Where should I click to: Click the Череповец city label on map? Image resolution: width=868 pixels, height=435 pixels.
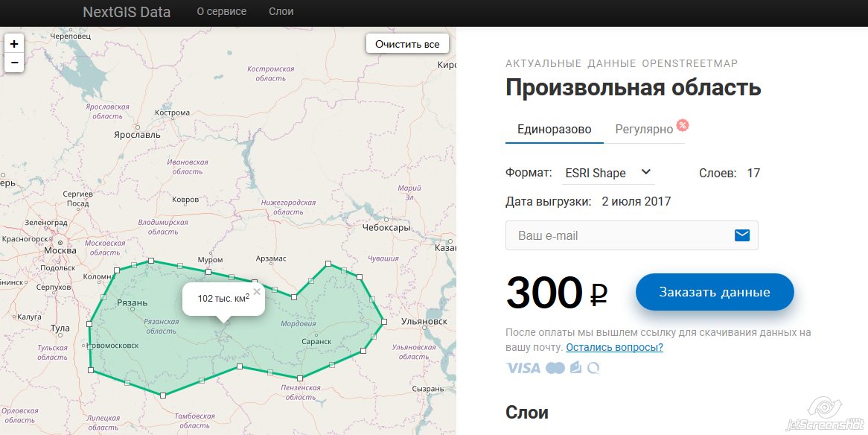(x=70, y=36)
